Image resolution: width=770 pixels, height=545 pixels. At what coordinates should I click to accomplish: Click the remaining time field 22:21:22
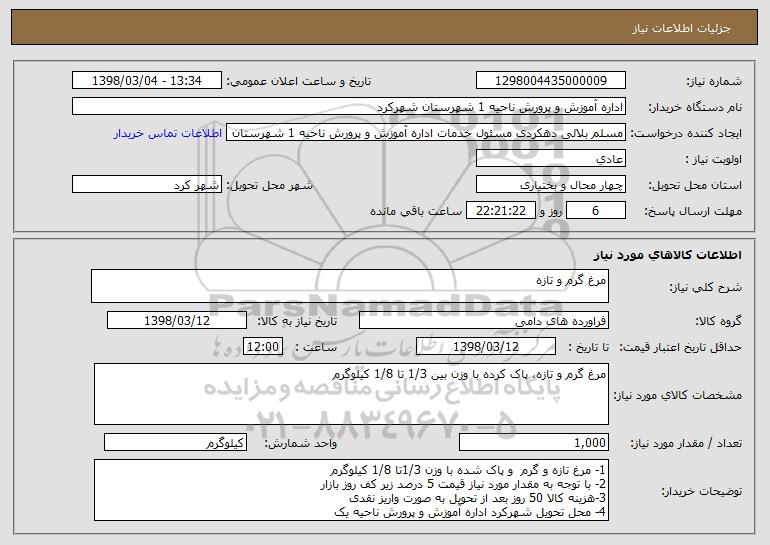500,211
